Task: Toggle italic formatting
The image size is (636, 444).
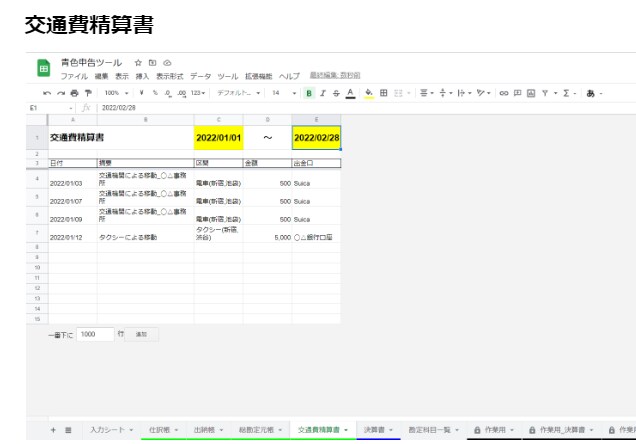Action: click(x=323, y=93)
